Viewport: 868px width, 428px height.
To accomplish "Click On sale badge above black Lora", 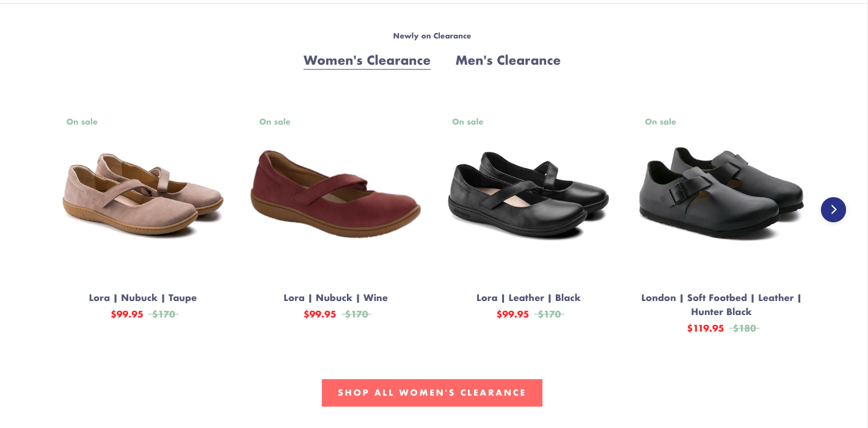I will (x=467, y=122).
